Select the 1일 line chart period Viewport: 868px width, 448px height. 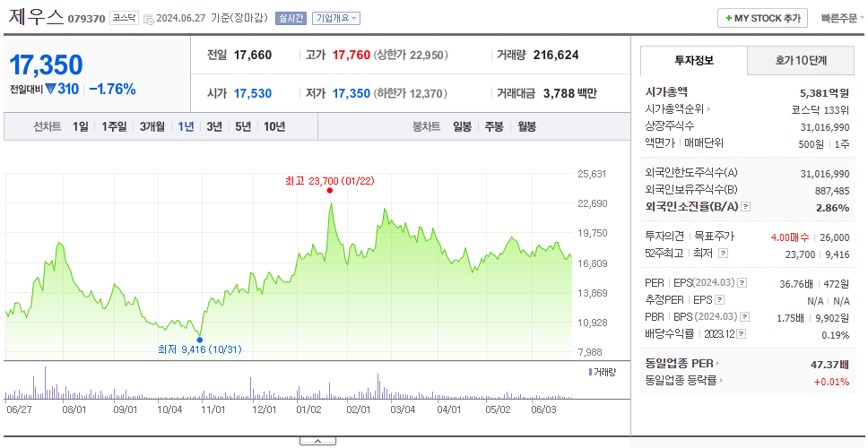pyautogui.click(x=81, y=126)
